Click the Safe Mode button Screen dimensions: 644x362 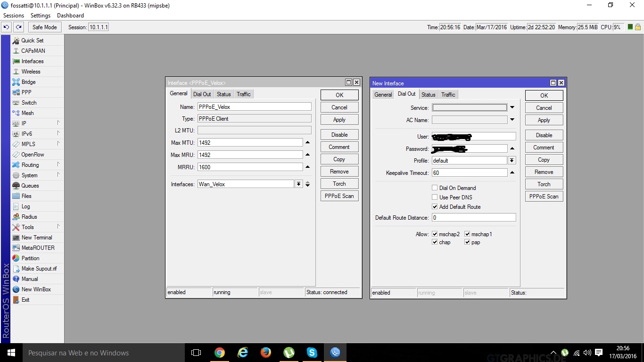[44, 27]
